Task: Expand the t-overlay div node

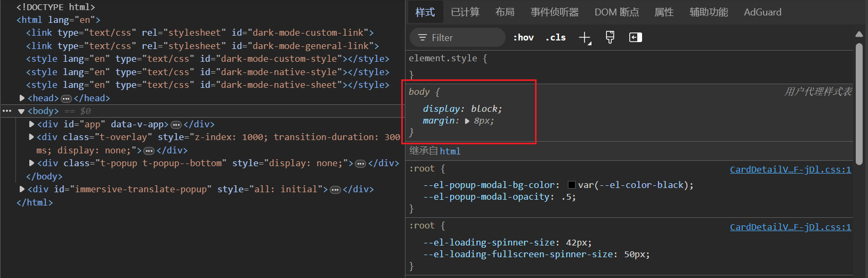Action: 31,137
